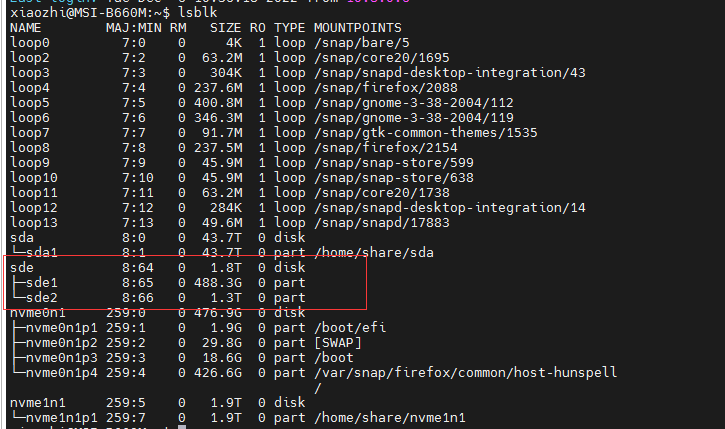The image size is (725, 429).
Task: Click the loop13 device name
Action: (33, 222)
